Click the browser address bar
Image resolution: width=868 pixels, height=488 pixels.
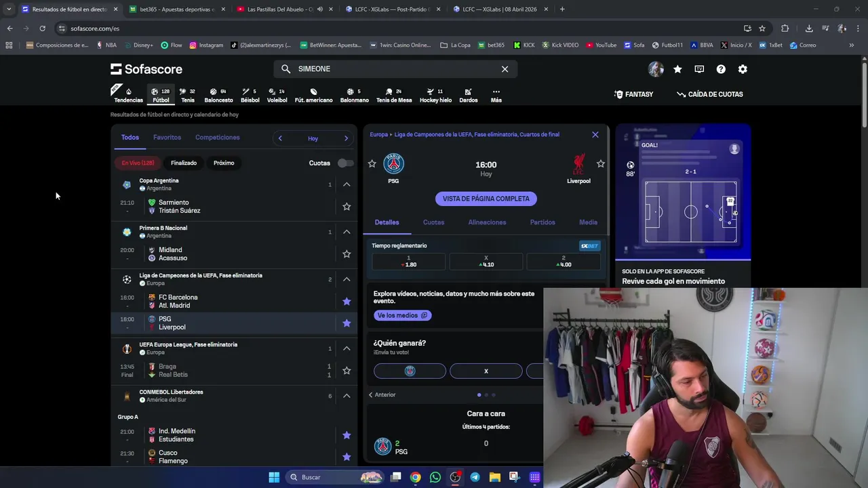400,28
